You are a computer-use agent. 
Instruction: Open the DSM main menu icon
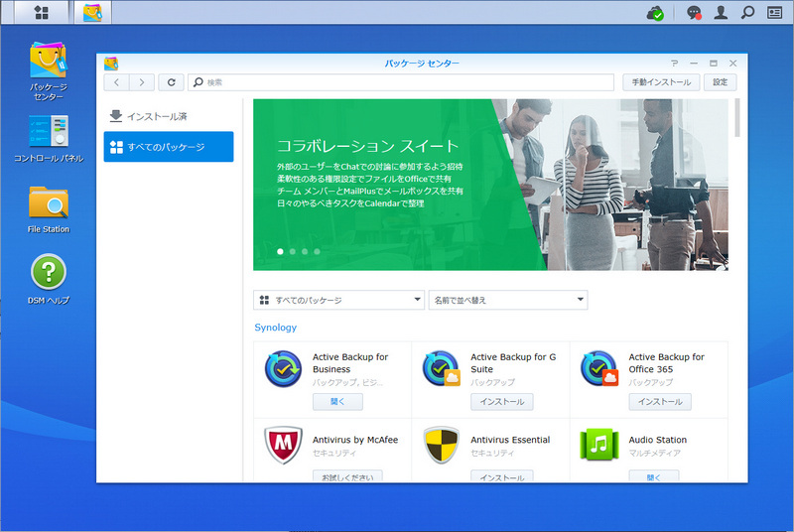point(41,12)
